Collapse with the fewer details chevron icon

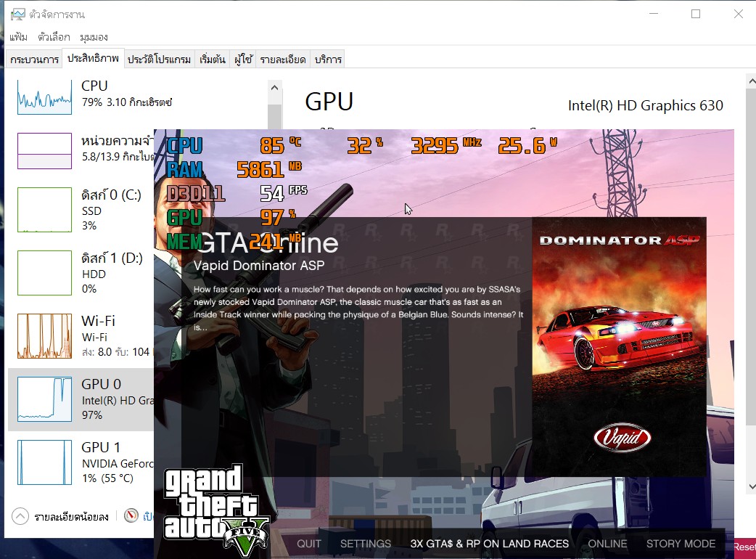point(20,517)
